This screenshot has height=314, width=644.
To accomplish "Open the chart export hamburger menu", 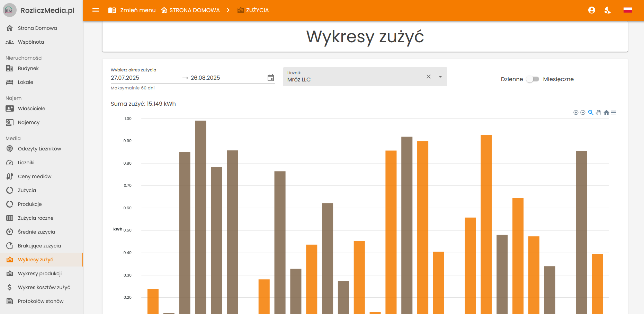I will click(614, 113).
